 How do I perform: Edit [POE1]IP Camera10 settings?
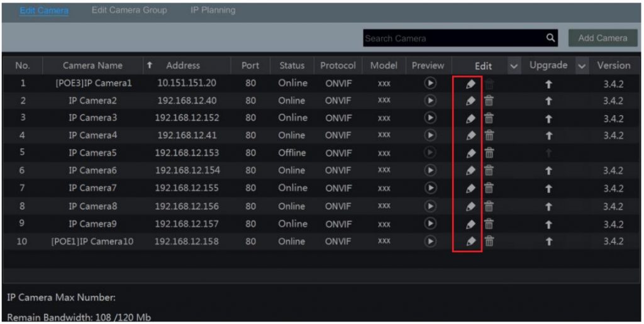(x=470, y=241)
